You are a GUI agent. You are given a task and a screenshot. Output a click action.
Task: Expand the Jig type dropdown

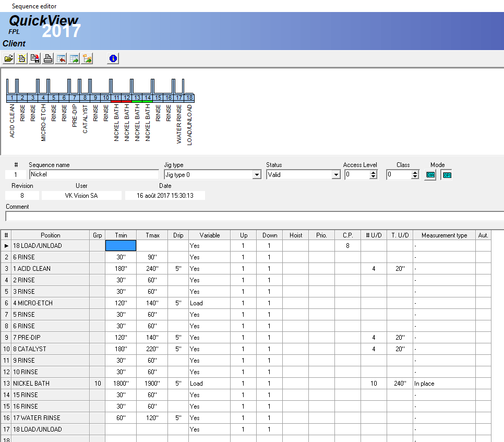click(257, 175)
